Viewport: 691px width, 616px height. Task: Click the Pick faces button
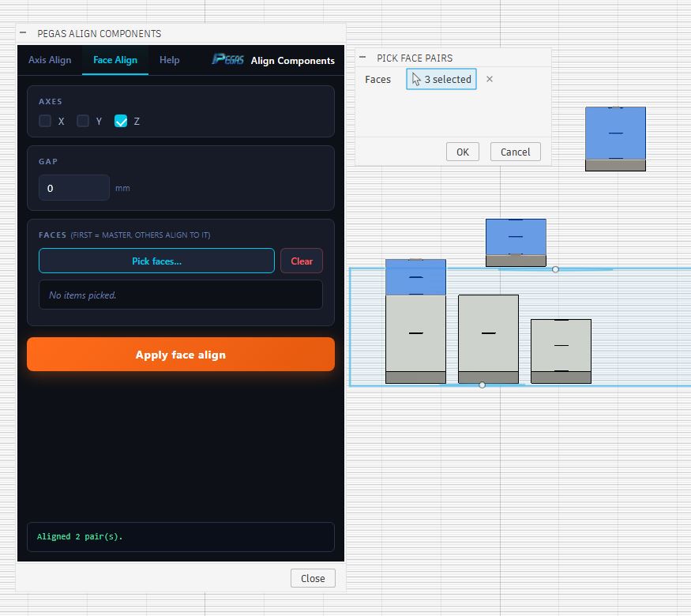pyautogui.click(x=156, y=261)
